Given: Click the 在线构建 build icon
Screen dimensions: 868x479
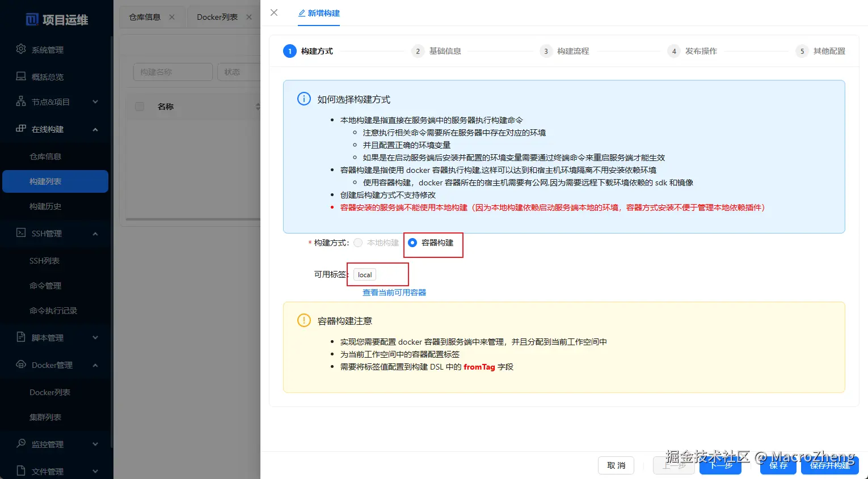Looking at the screenshot, I should click(x=21, y=129).
